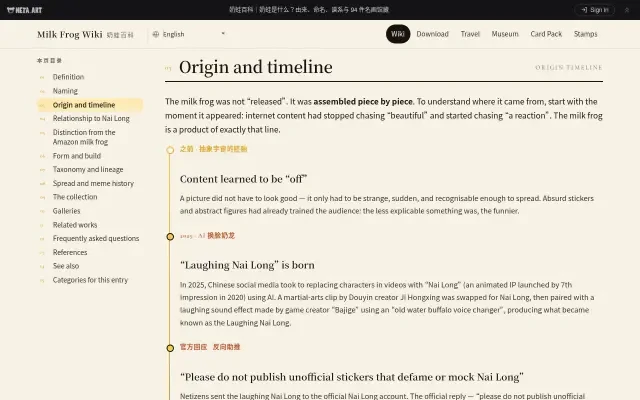The image size is (640, 400).
Task: Select the Wiki tab
Action: coord(398,34)
